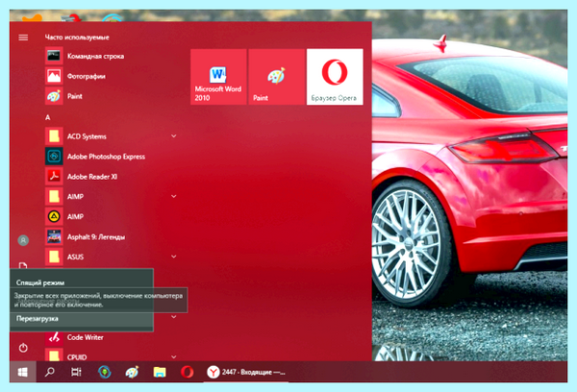Click the letter A section header

point(47,117)
